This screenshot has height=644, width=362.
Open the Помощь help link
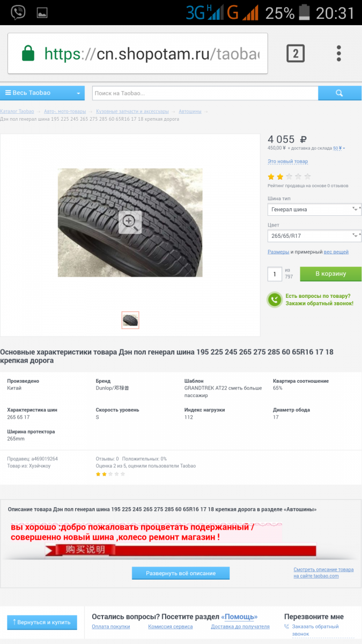click(240, 617)
